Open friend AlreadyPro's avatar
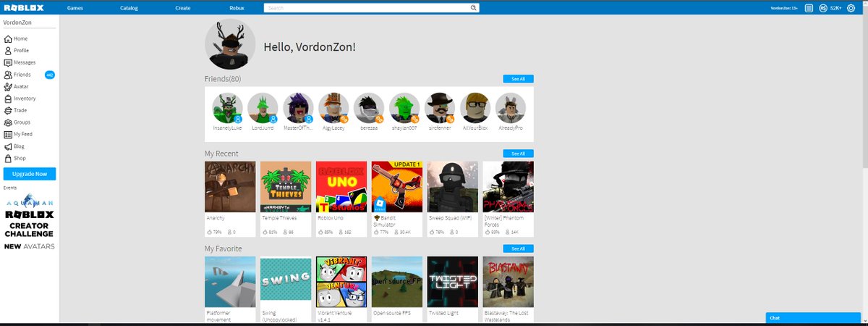The height and width of the screenshot is (326, 868). [511, 108]
